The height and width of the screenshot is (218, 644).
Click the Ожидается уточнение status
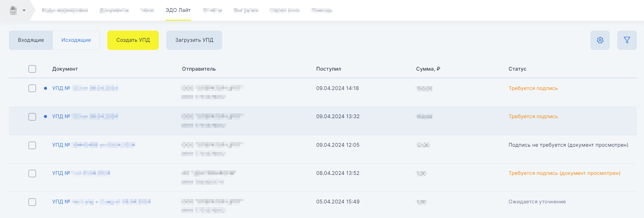[x=537, y=202]
